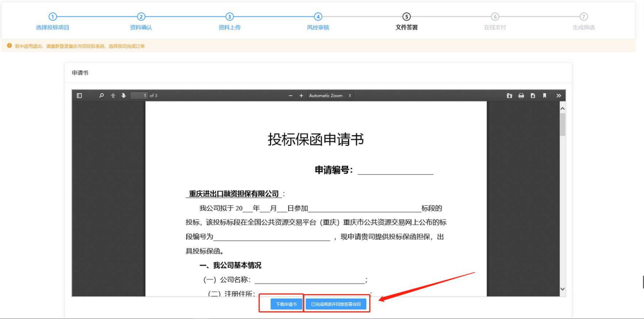Open the find-in-document search tool
Screen dimensions: 644x319
(x=101, y=95)
